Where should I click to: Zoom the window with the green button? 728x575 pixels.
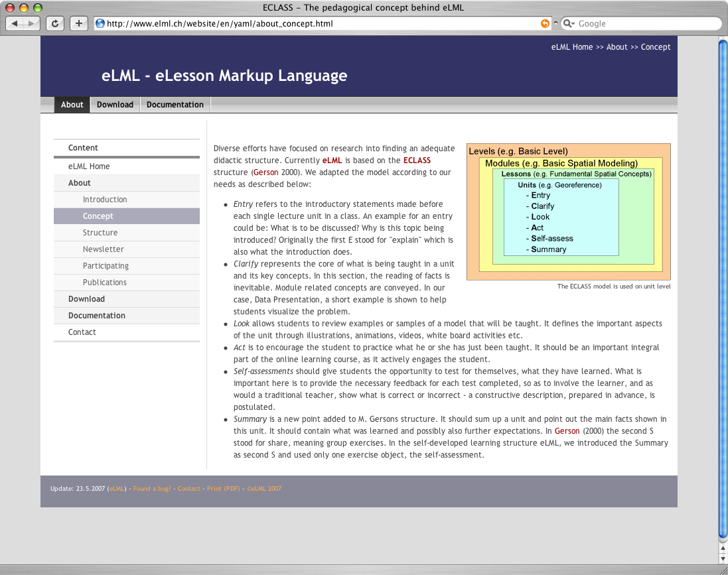pos(38,8)
